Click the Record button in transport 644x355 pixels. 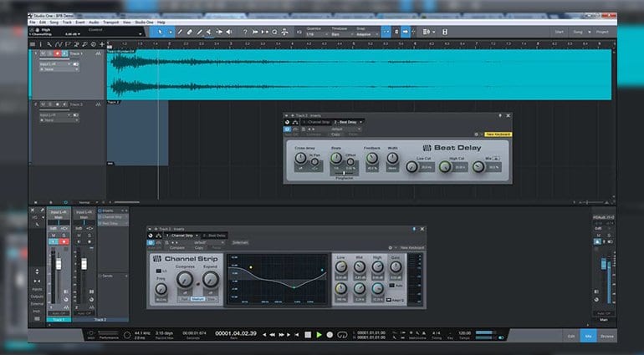[330, 335]
